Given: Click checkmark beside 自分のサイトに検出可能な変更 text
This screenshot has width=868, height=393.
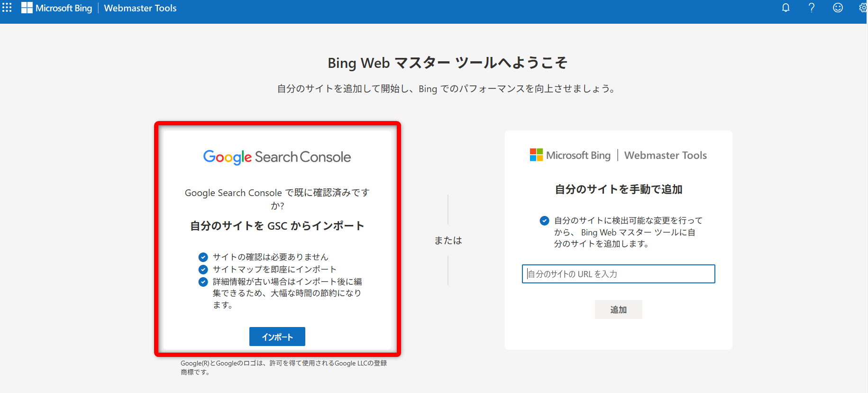Looking at the screenshot, I should tap(544, 221).
